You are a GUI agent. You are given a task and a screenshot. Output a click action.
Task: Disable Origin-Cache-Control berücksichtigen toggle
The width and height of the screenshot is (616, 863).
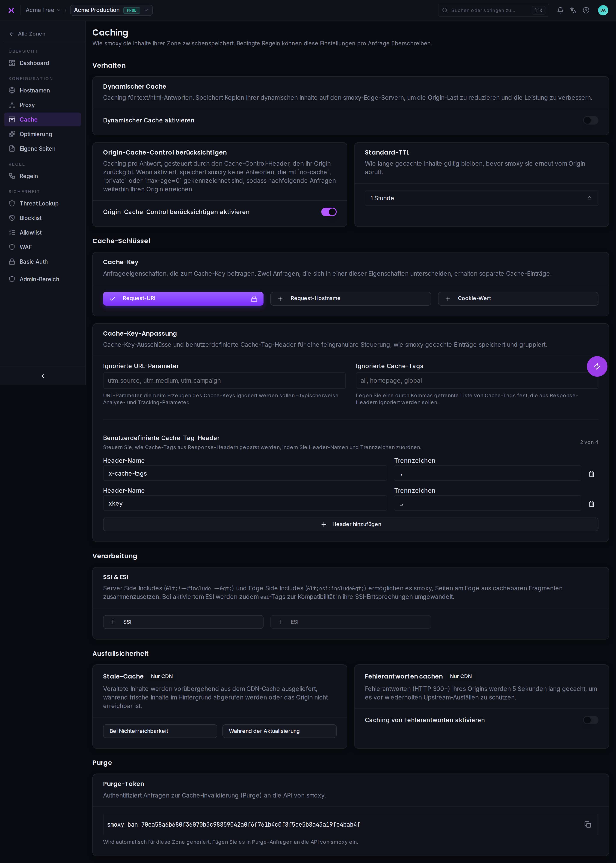[329, 212]
